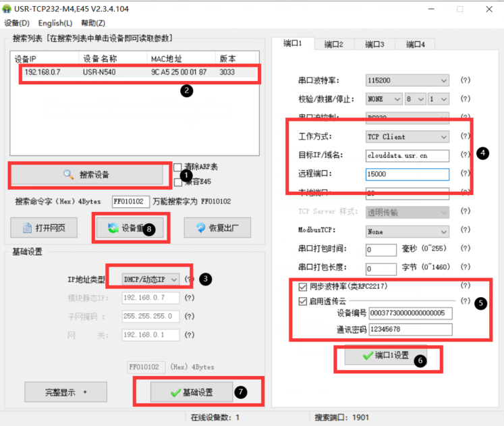Switch to the 端口2 tab

point(333,45)
